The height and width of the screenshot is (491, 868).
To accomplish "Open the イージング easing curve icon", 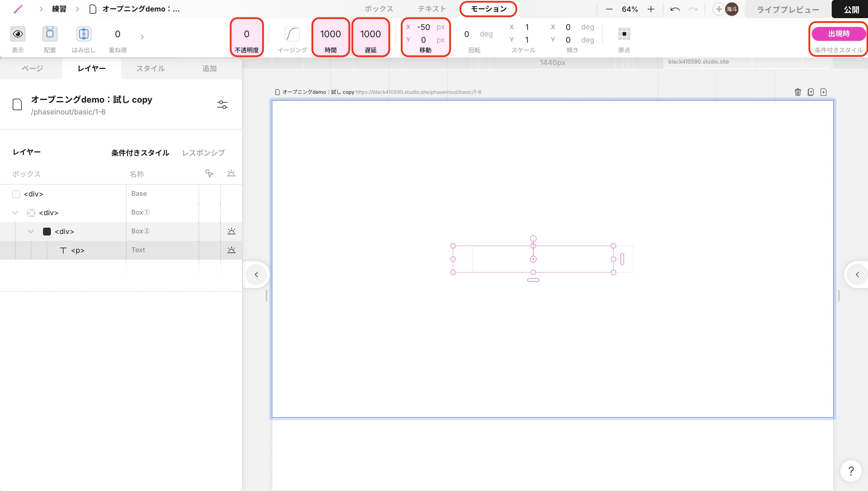I will click(292, 34).
